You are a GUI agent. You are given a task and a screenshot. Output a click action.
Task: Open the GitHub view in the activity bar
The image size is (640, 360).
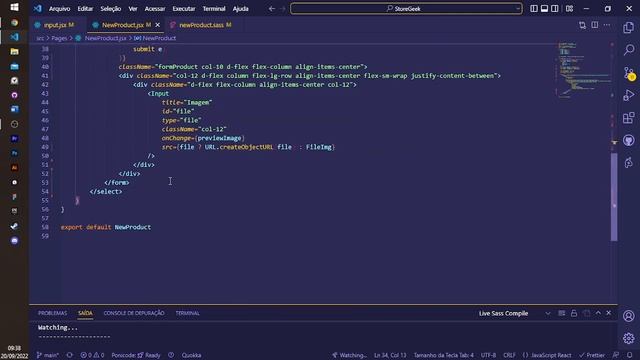click(x=629, y=140)
